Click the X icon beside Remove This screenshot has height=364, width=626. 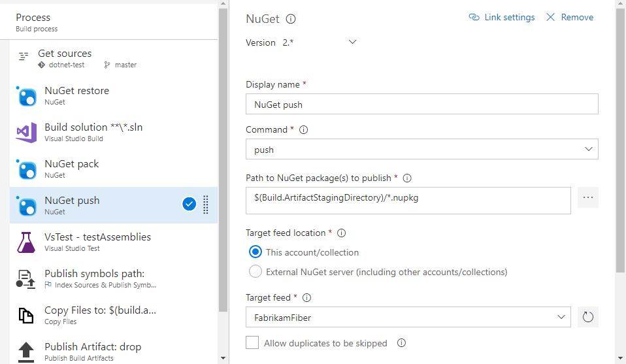point(551,17)
